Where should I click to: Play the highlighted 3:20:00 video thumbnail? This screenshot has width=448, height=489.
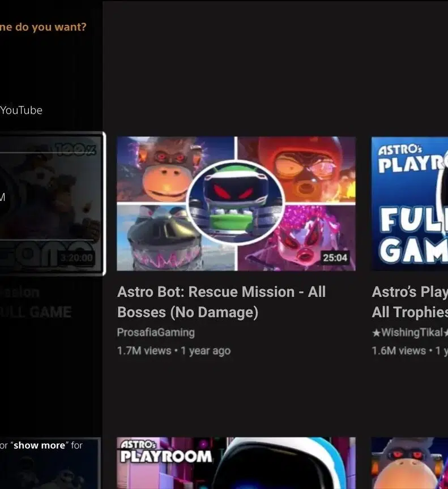51,204
